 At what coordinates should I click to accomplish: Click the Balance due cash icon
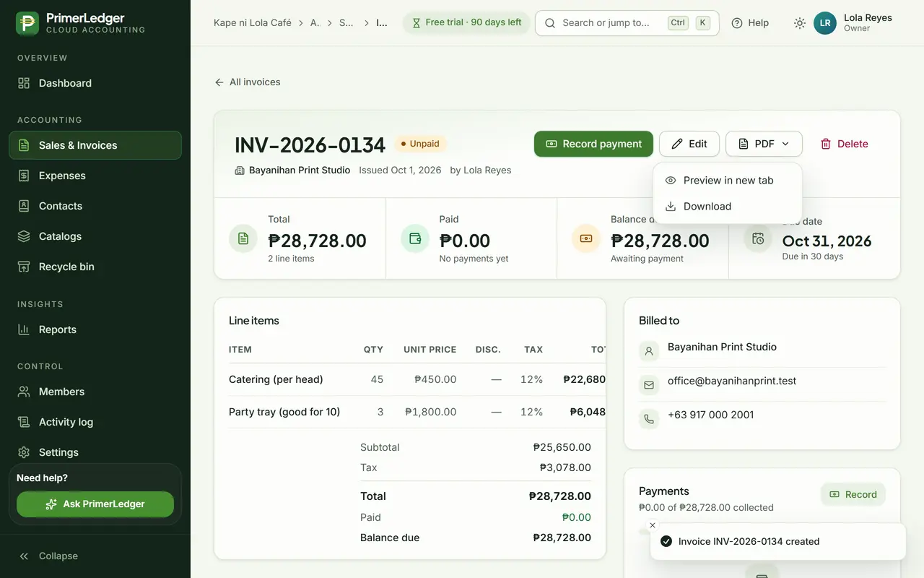coord(586,238)
